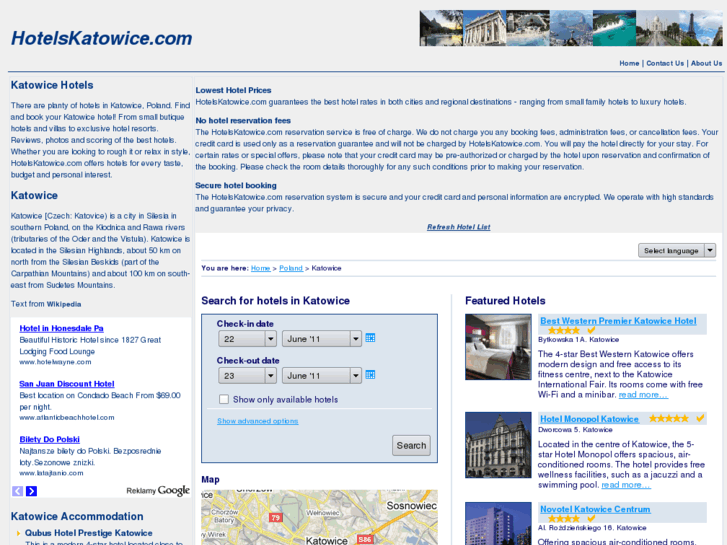Click www.atlanticbeachhotel.com ad URL
Viewport: 727px width, 545px height.
(67, 417)
